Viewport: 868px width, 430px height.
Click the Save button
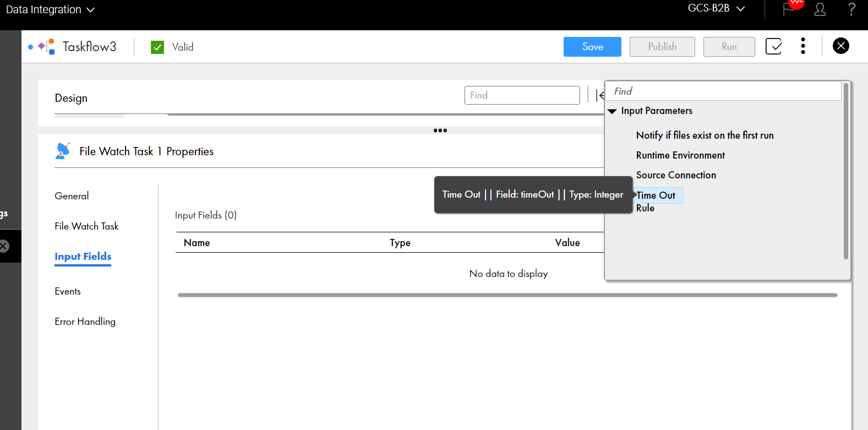592,47
